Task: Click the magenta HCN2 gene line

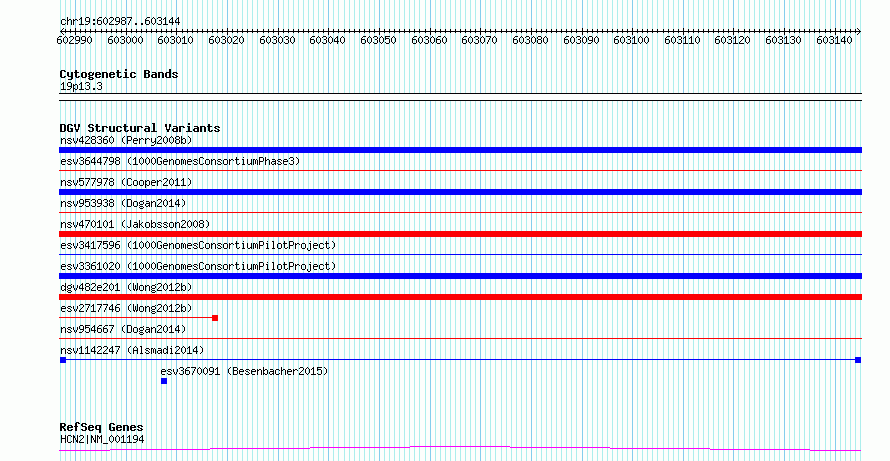Action: (x=460, y=449)
